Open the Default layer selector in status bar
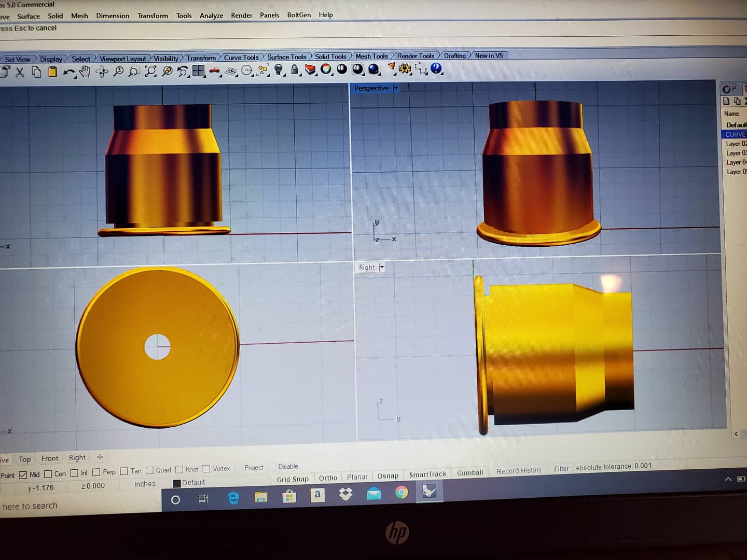Image resolution: width=747 pixels, height=560 pixels. tap(193, 482)
